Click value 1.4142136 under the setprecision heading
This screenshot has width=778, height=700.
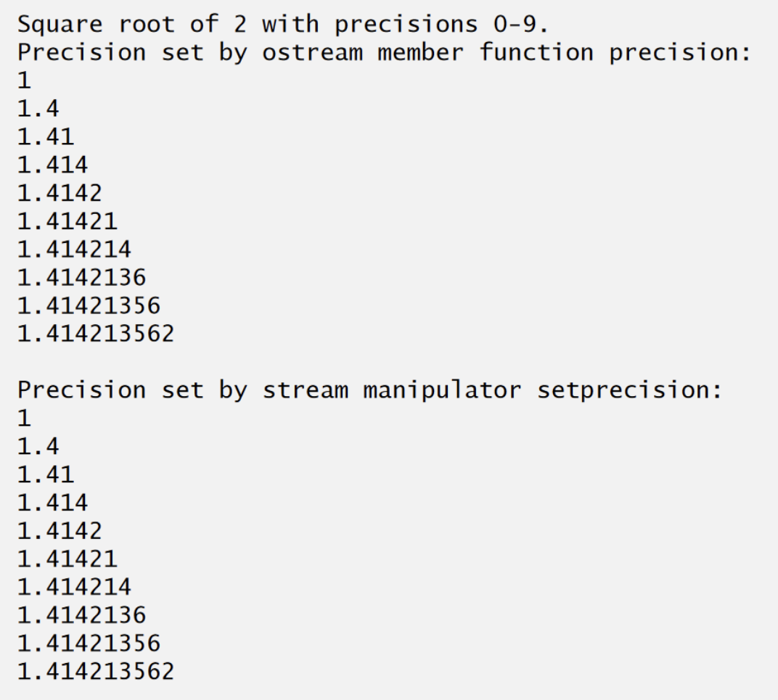point(81,615)
